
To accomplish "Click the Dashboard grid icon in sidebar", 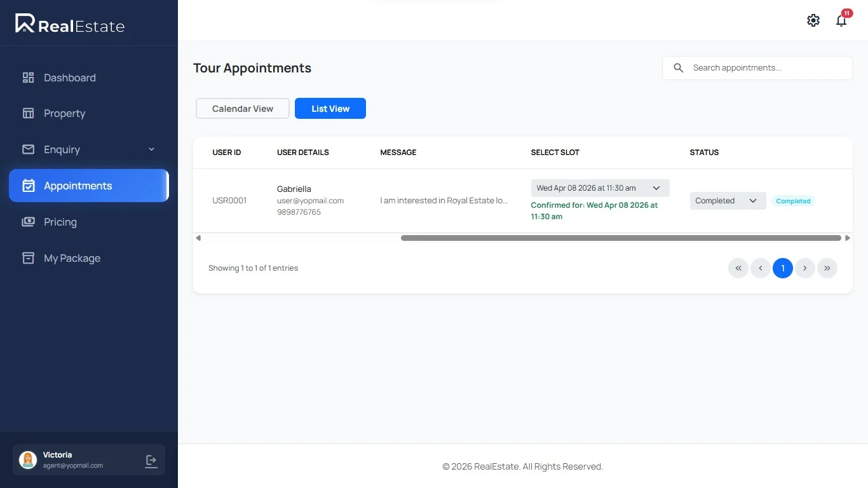I will [28, 78].
